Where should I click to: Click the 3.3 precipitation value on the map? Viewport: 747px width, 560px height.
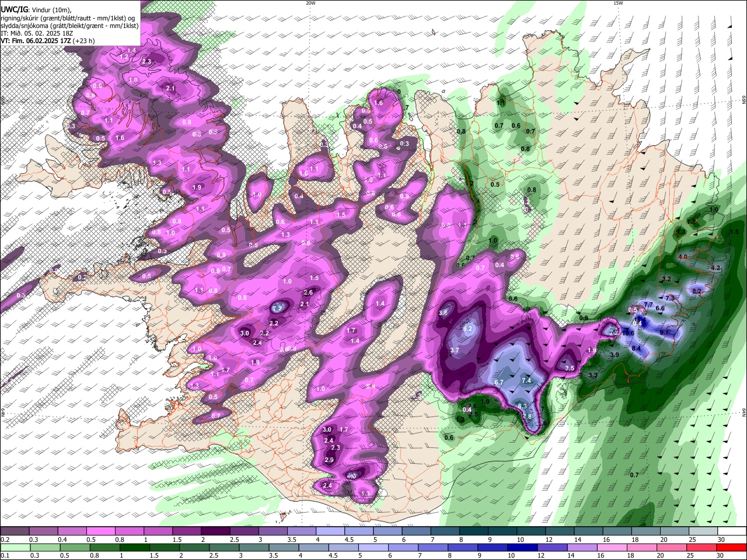click(594, 375)
